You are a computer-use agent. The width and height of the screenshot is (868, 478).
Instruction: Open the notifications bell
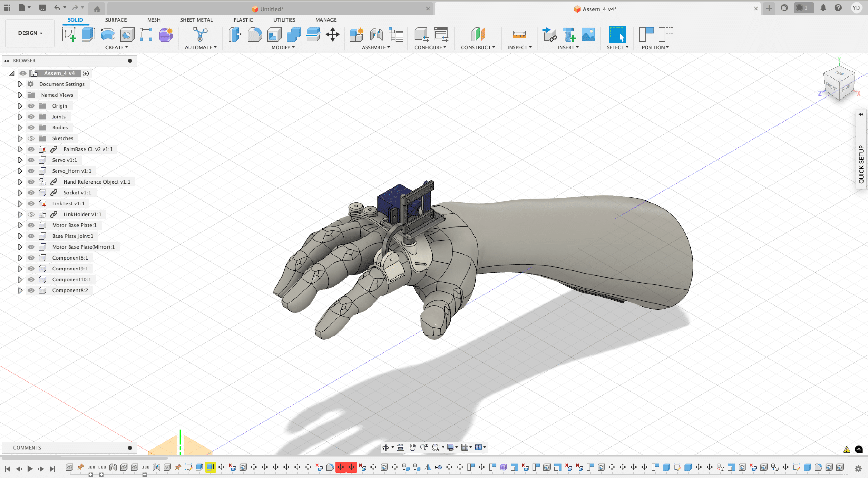(823, 8)
